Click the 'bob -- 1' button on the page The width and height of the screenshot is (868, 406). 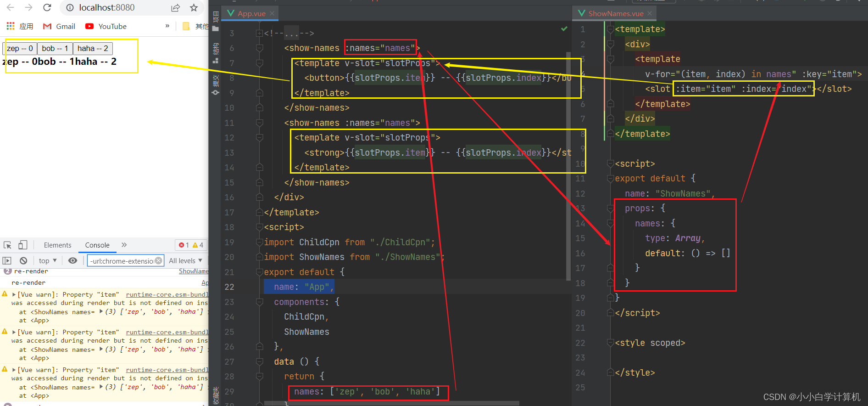click(55, 48)
